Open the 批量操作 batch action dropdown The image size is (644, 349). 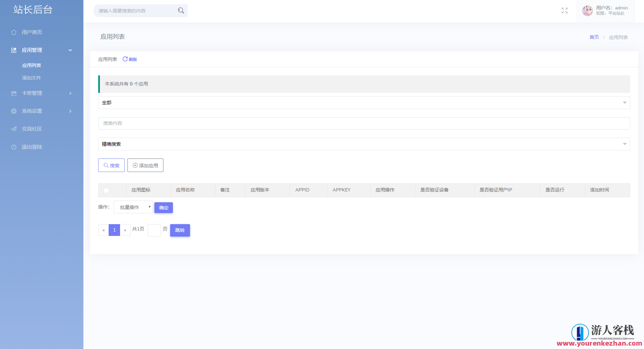click(x=133, y=207)
